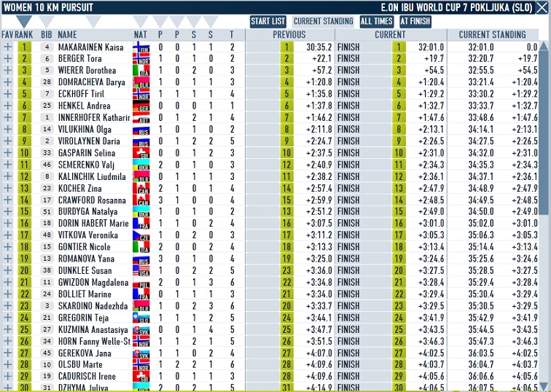Favourite Cadurisch Irene via plus icon
This screenshot has width=551, height=392.
click(x=7, y=376)
